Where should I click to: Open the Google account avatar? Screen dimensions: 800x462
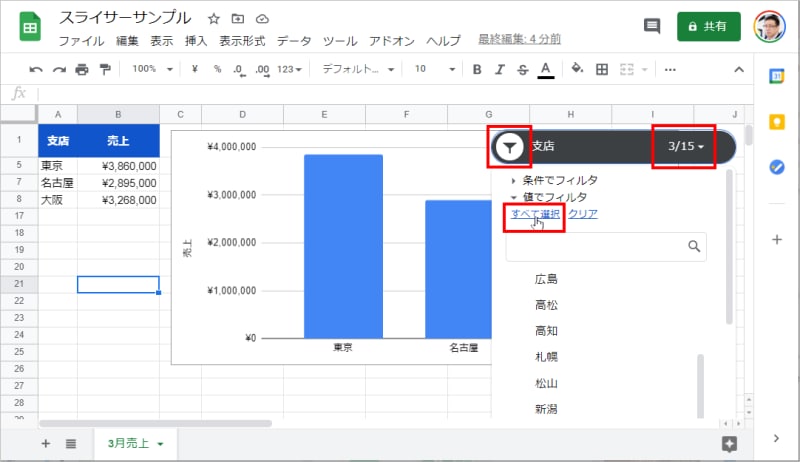(x=770, y=27)
